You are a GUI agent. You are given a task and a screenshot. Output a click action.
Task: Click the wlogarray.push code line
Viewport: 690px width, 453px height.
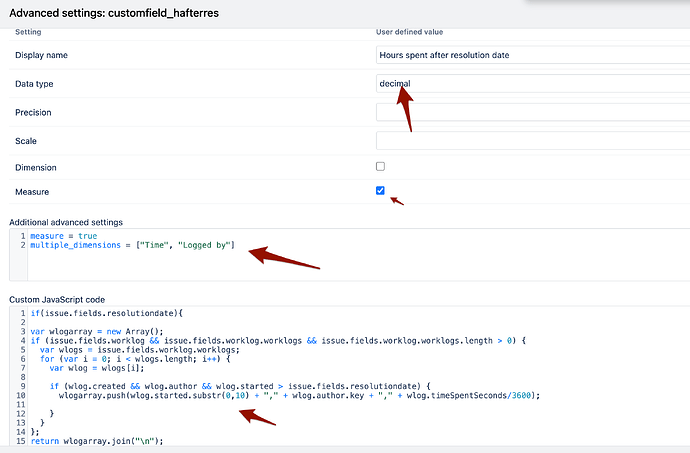point(299,395)
